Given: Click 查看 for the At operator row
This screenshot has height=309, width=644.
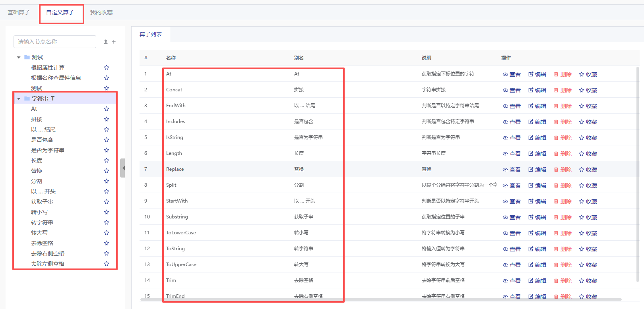Looking at the screenshot, I should [512, 74].
